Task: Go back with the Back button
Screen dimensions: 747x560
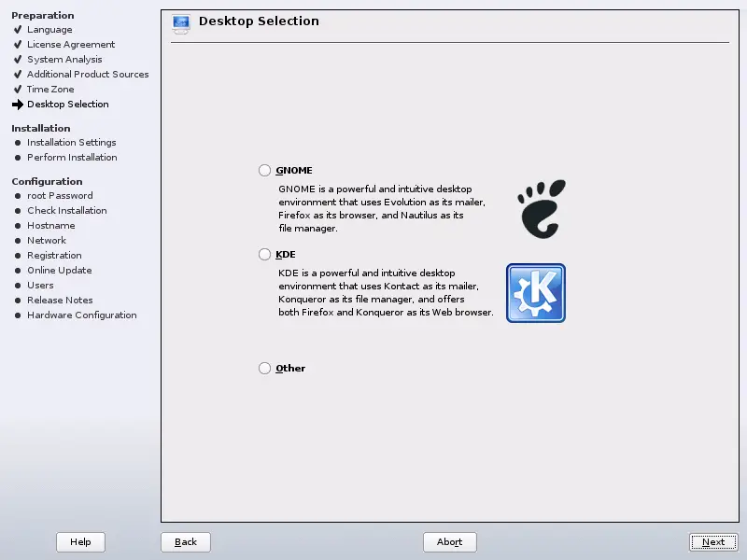Action: pos(186,542)
